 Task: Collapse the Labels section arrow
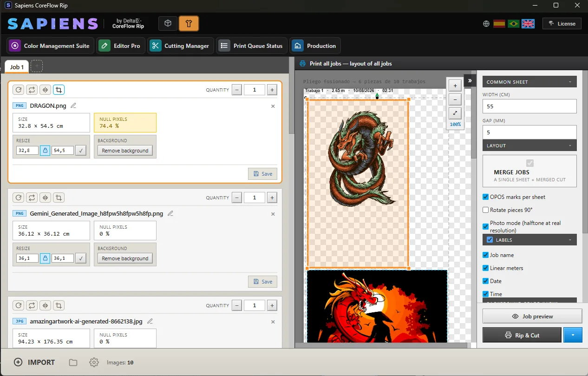click(570, 240)
